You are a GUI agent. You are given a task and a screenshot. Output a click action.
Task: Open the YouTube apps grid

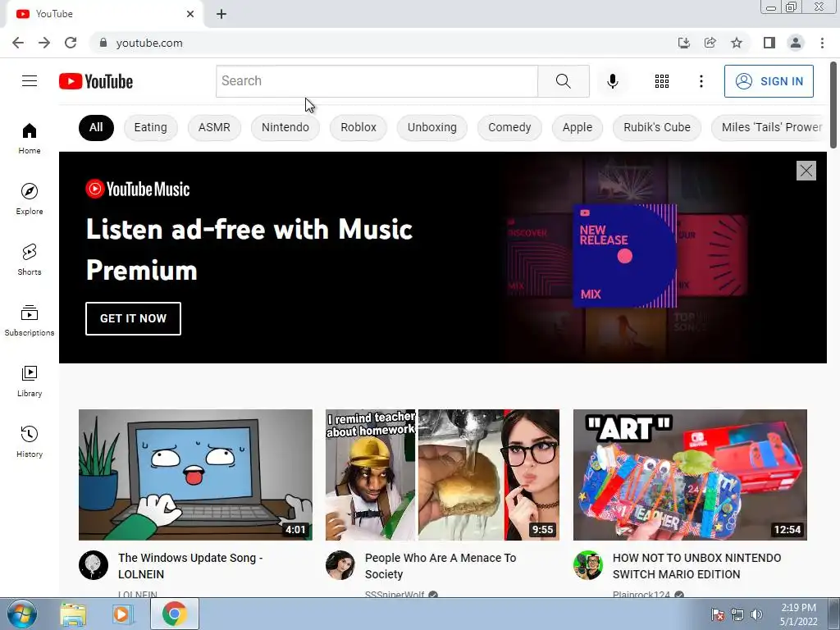click(x=662, y=81)
